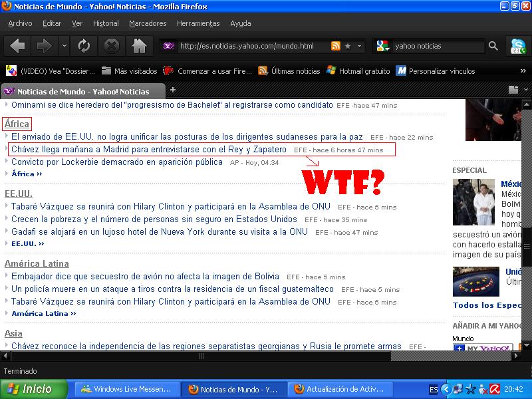Click the Add to My Yahoo button
532x399 pixels.
click(x=484, y=347)
